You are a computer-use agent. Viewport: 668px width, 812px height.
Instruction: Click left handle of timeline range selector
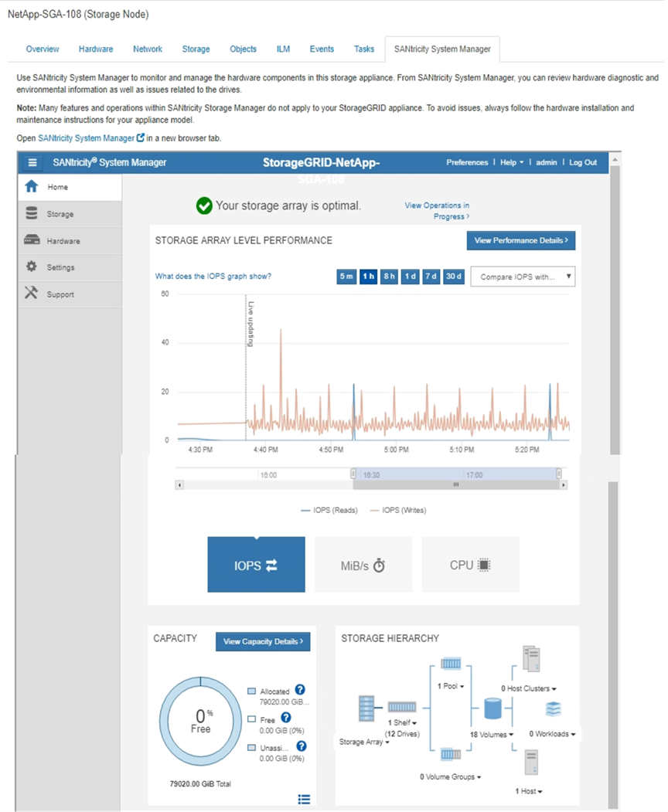tap(353, 474)
